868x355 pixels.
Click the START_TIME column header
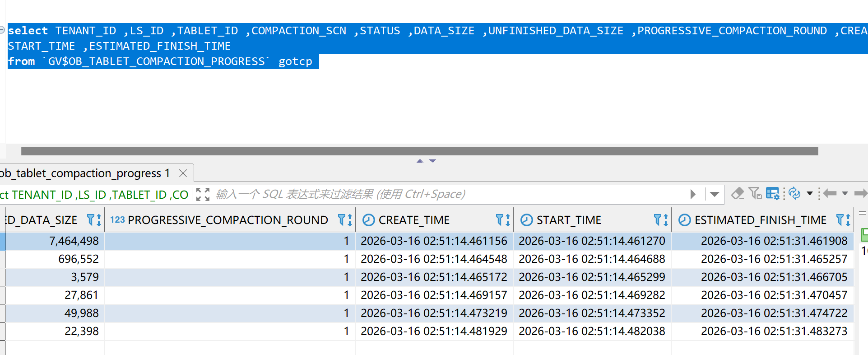[569, 220]
